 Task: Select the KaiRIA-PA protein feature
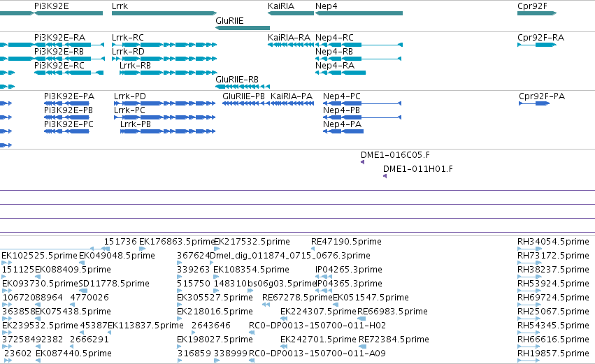292,103
